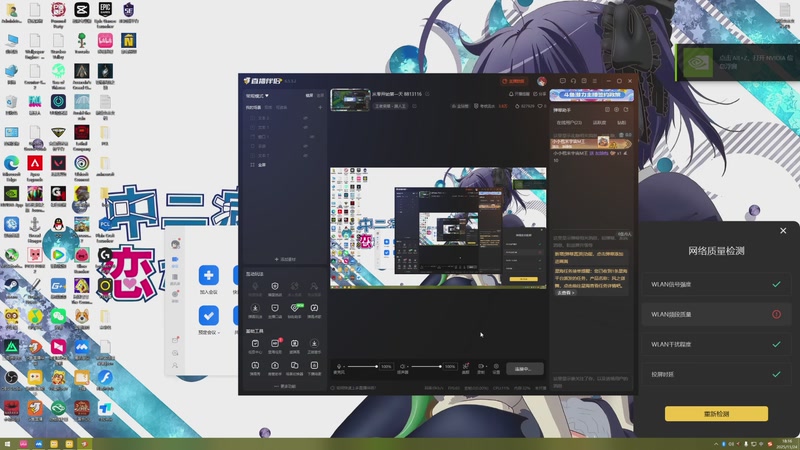Screen dimensions: 800x450
Task: Click the speaker icon in the streaming control bar
Action: tap(402, 366)
